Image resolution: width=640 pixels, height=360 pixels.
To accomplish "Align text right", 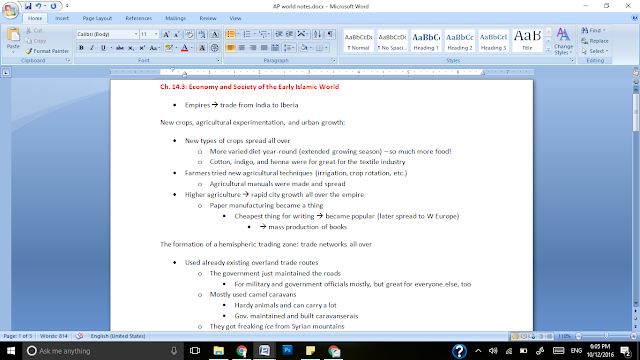I will pyautogui.click(x=253, y=48).
